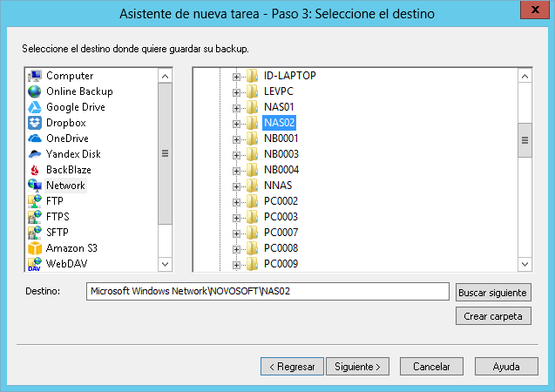The image size is (555, 392).
Task: Select the Network destination icon
Action: pyautogui.click(x=35, y=186)
